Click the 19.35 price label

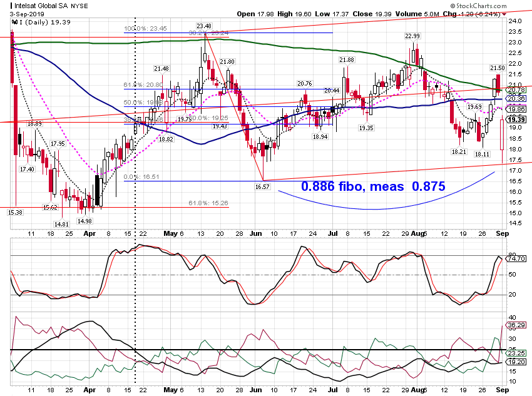[366, 128]
